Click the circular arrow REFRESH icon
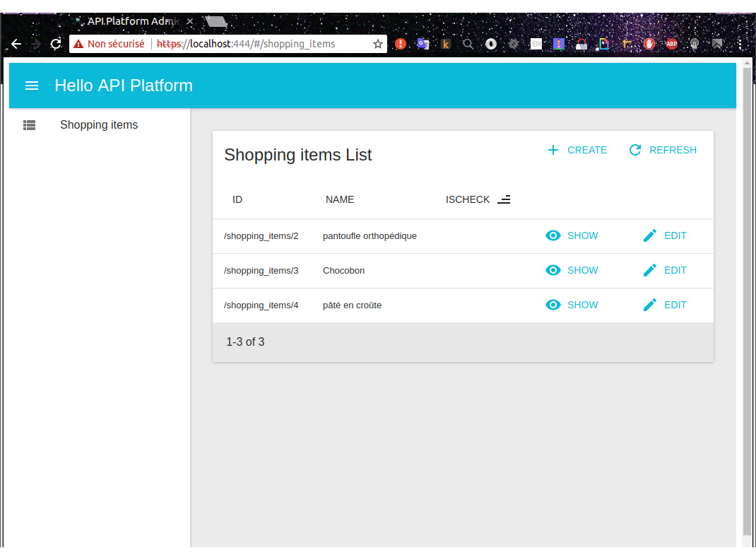 pos(635,150)
